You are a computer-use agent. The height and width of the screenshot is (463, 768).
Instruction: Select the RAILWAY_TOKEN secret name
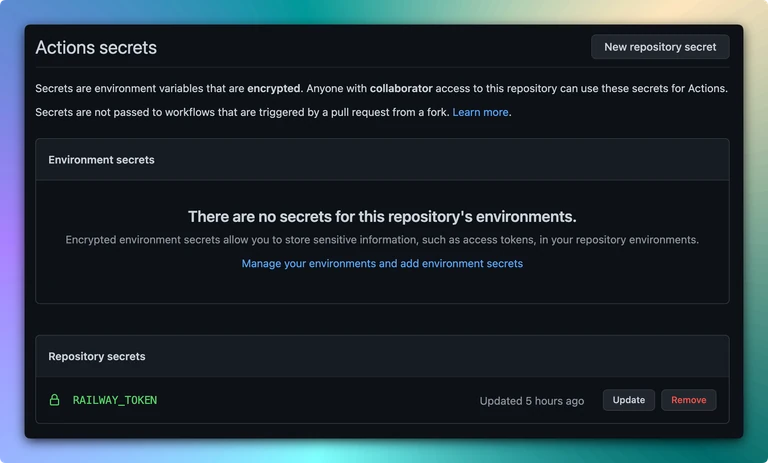click(115, 400)
